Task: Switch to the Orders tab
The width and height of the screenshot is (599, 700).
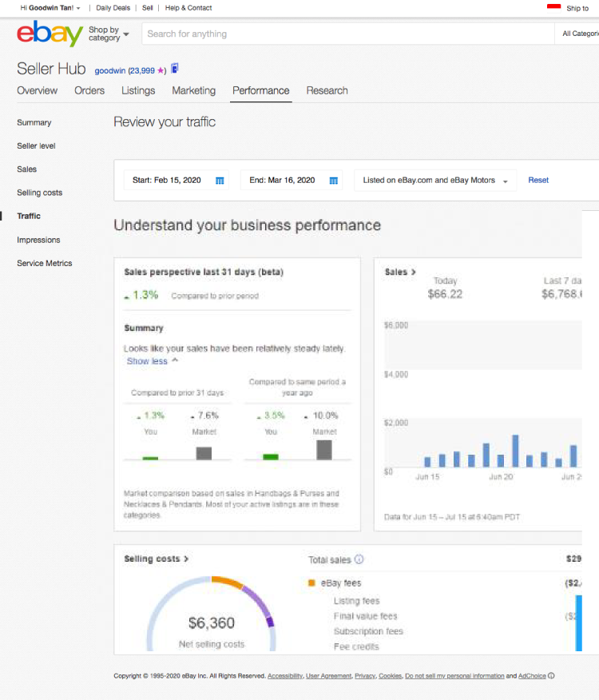Action: (89, 90)
